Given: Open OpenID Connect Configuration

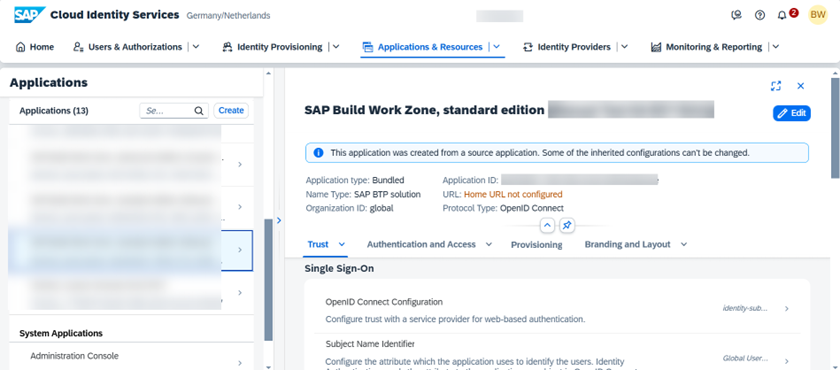Looking at the screenshot, I should 557,310.
